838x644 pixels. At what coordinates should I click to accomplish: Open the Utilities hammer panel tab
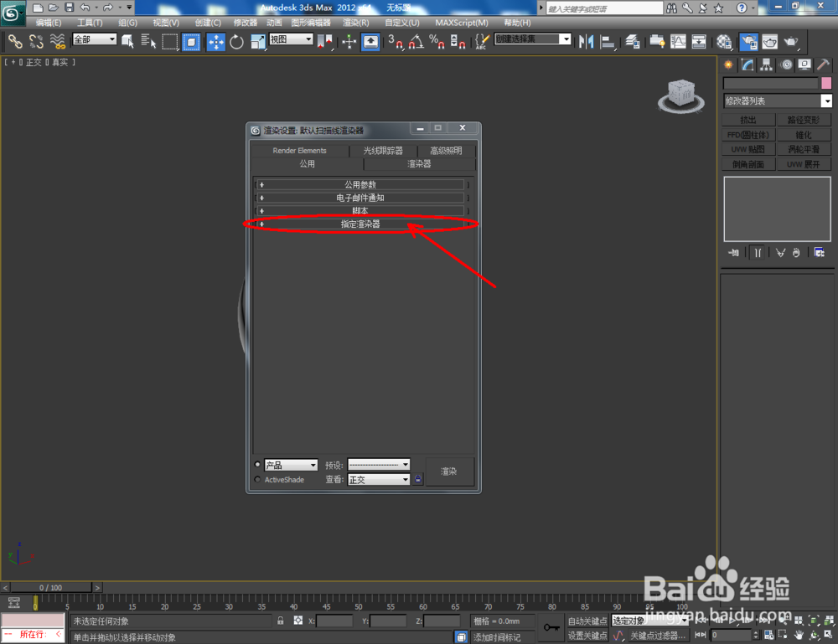tap(824, 65)
